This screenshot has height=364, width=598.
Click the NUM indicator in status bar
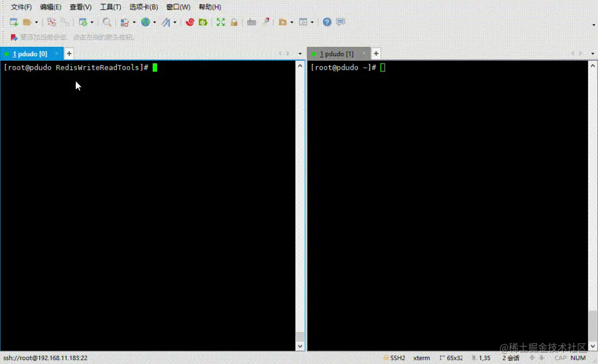pyautogui.click(x=578, y=358)
